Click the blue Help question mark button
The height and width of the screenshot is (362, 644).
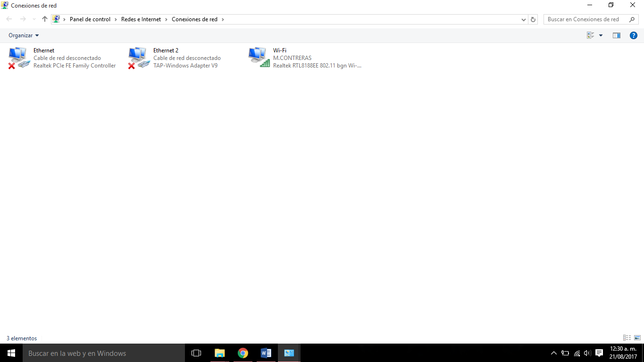[x=633, y=35]
